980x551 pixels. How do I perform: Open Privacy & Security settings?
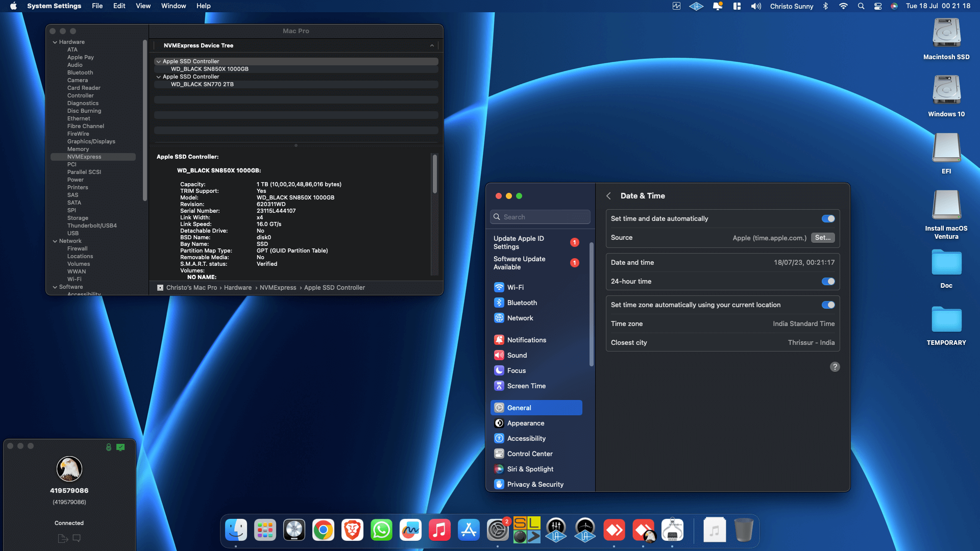point(536,484)
